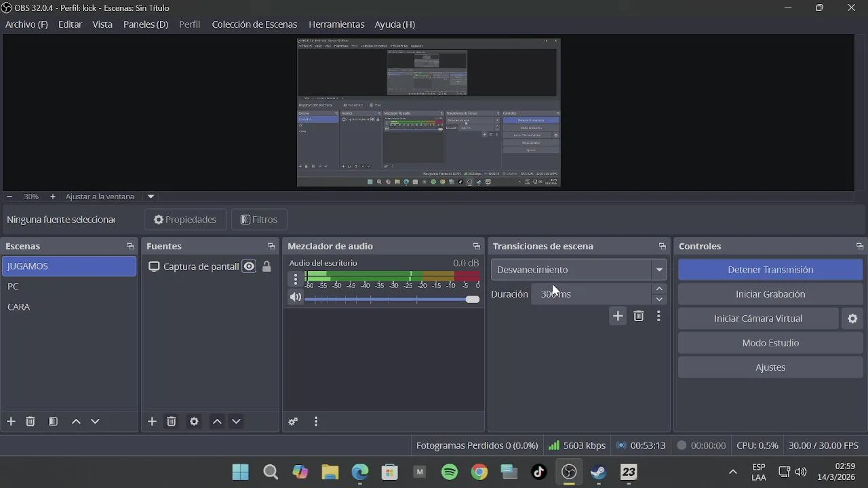Open source Propiedades button

point(185,220)
